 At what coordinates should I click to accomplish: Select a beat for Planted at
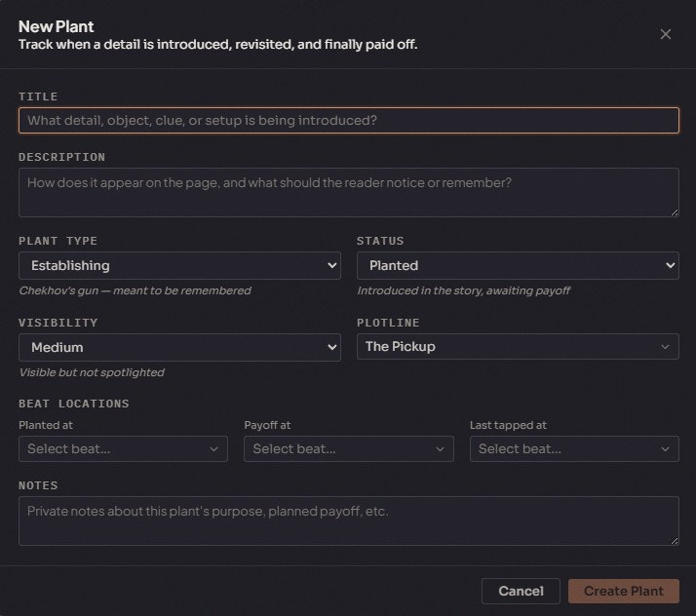pos(122,448)
